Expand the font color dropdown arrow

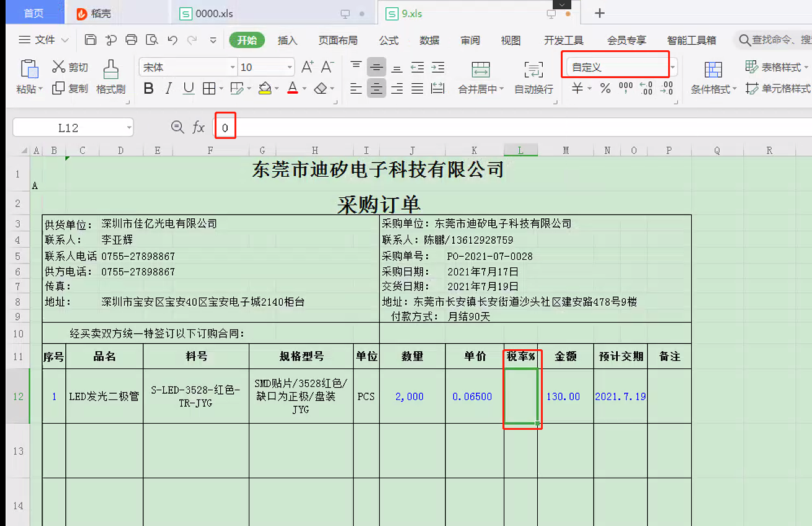pos(304,89)
